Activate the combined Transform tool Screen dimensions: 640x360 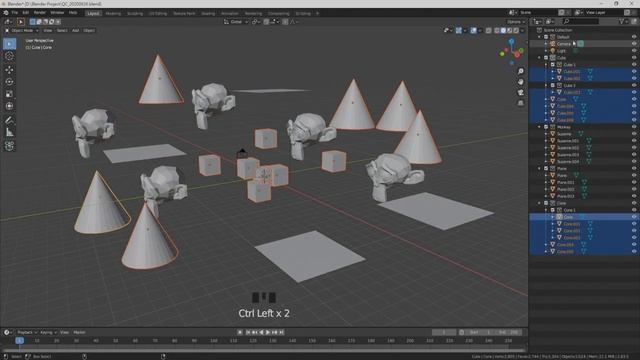click(9, 106)
